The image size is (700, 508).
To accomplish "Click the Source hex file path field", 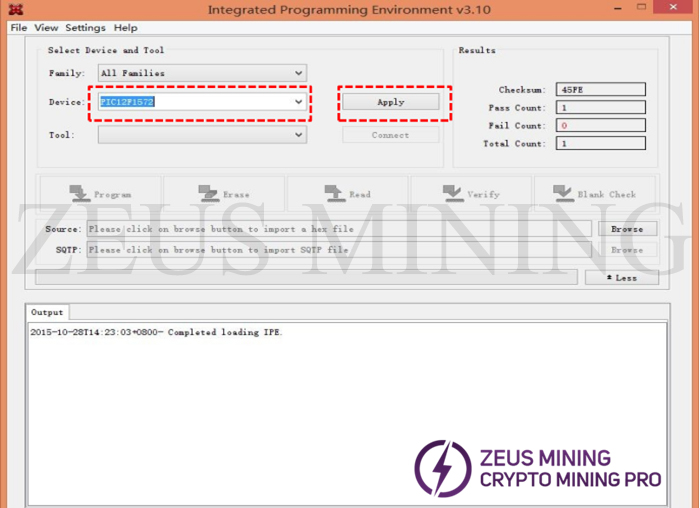I will point(340,229).
